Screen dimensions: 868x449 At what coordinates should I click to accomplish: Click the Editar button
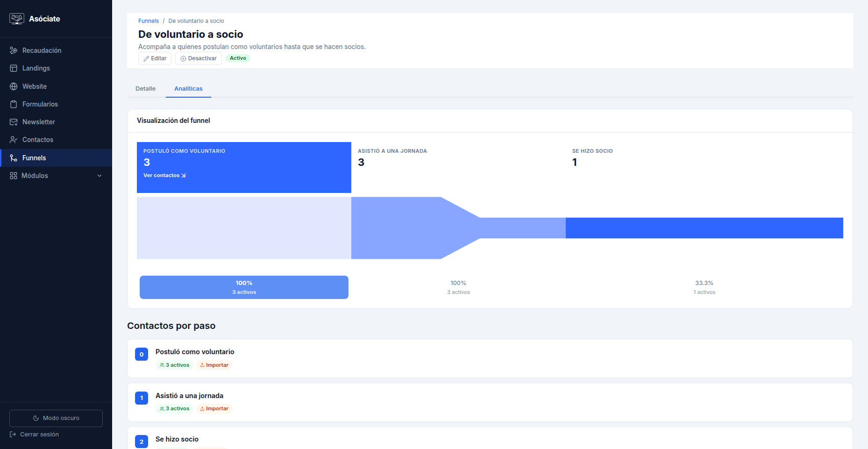(155, 58)
